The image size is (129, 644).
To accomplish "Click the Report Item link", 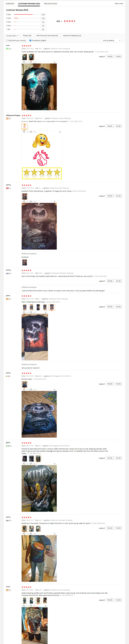I will [x=119, y=3].
